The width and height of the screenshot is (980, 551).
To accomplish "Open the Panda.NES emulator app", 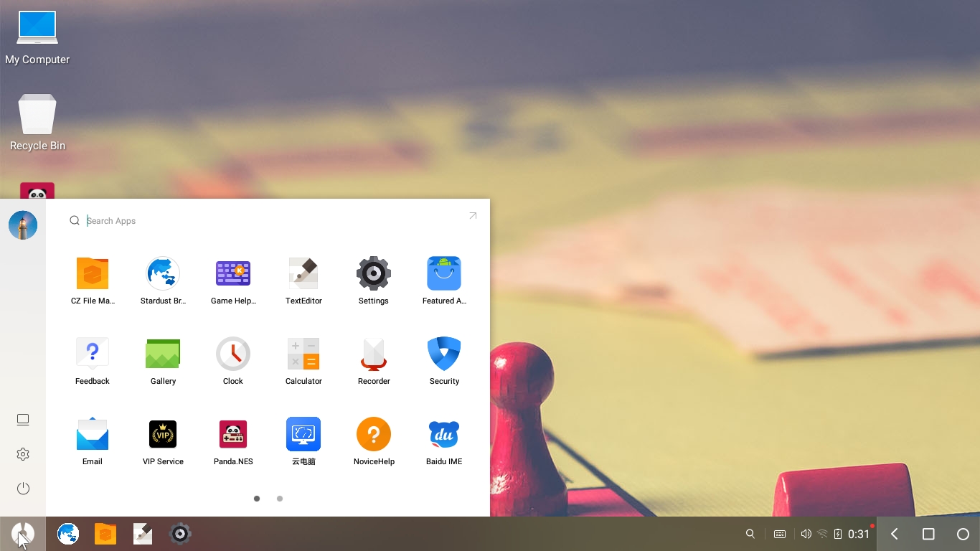I will [233, 434].
